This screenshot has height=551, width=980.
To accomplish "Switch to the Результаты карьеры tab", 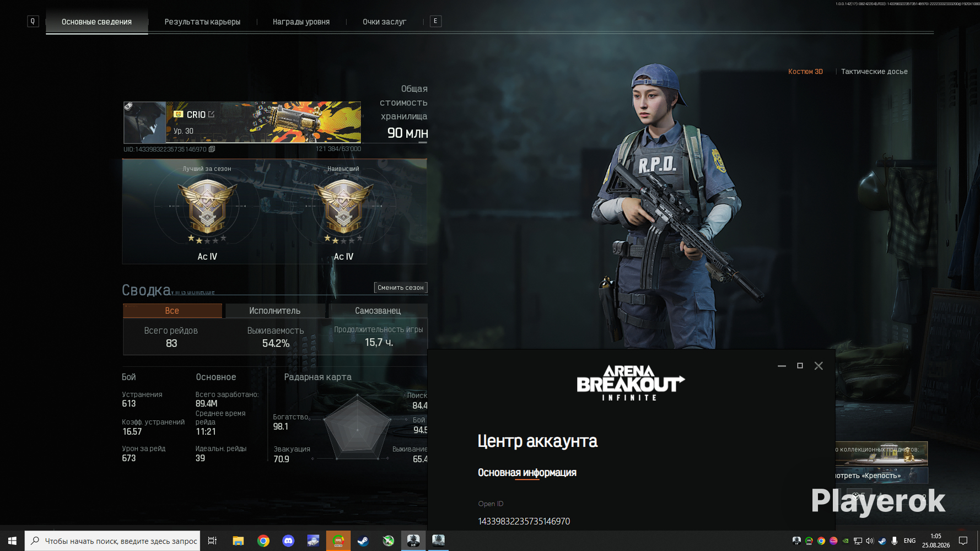I will (x=202, y=21).
